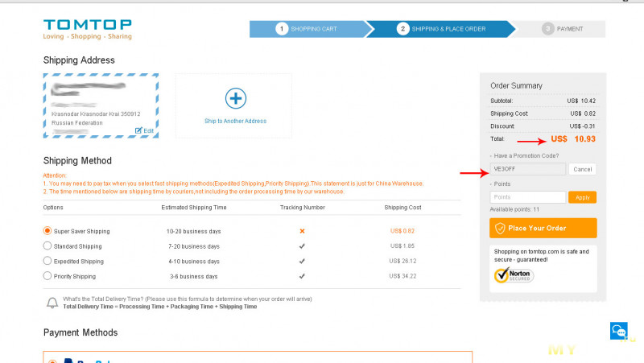Click the shield icon on Place Your Order
644x363 pixels.
click(500, 228)
